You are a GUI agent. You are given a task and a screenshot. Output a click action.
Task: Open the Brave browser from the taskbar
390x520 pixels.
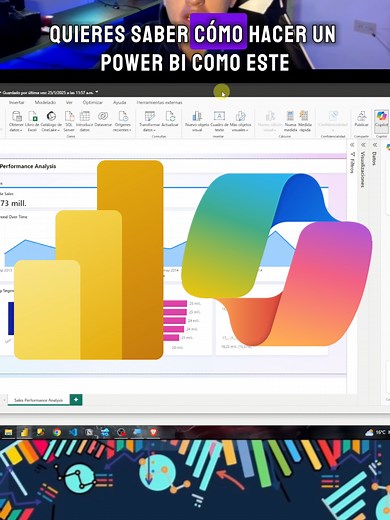click(x=153, y=432)
